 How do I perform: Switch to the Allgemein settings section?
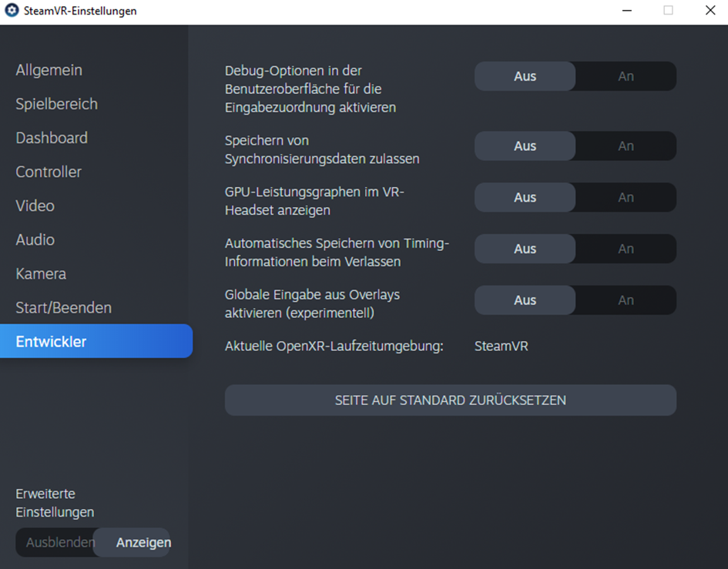pyautogui.click(x=49, y=69)
